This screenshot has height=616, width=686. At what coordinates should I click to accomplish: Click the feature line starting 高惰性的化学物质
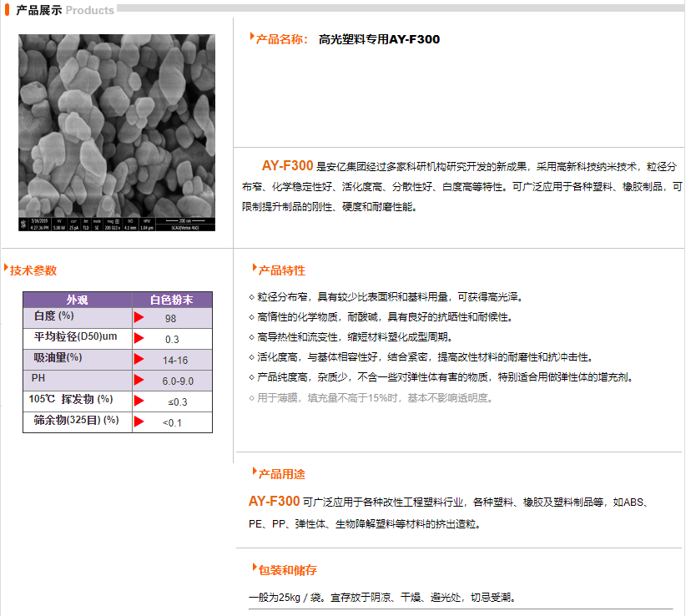point(381,317)
